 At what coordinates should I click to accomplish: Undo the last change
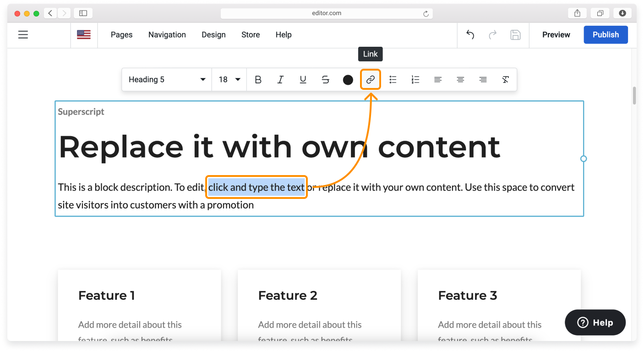[x=470, y=35]
